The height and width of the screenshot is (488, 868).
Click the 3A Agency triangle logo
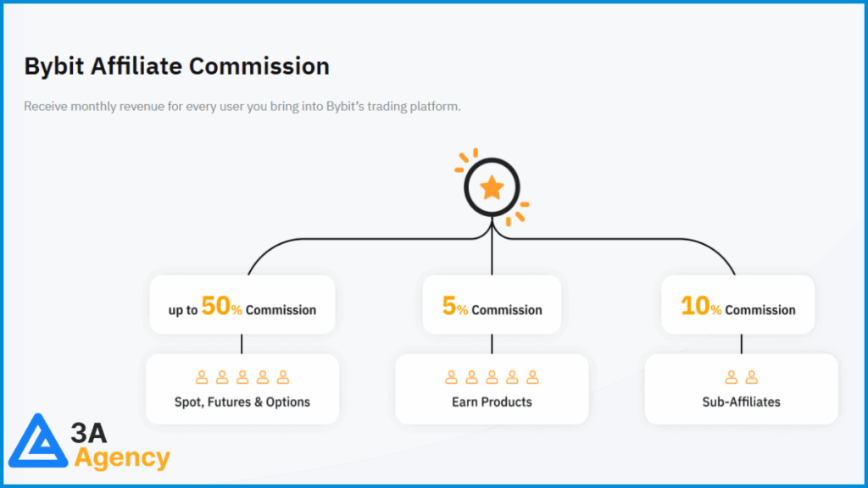pyautogui.click(x=37, y=441)
